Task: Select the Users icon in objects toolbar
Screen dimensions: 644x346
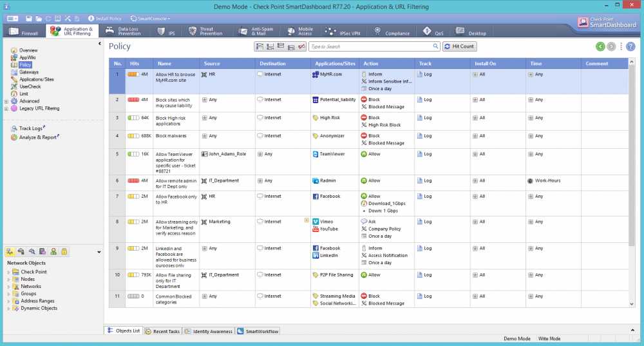Action: click(x=53, y=251)
